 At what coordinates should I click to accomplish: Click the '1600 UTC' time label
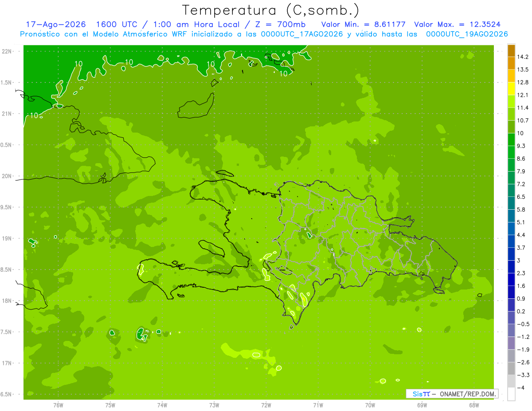[x=117, y=24]
